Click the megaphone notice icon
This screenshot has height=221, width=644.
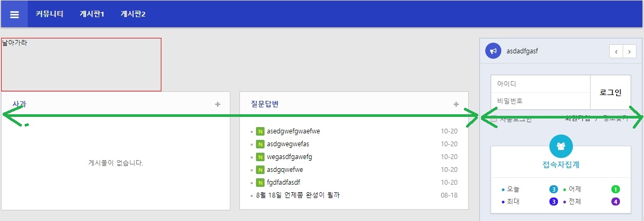click(493, 51)
